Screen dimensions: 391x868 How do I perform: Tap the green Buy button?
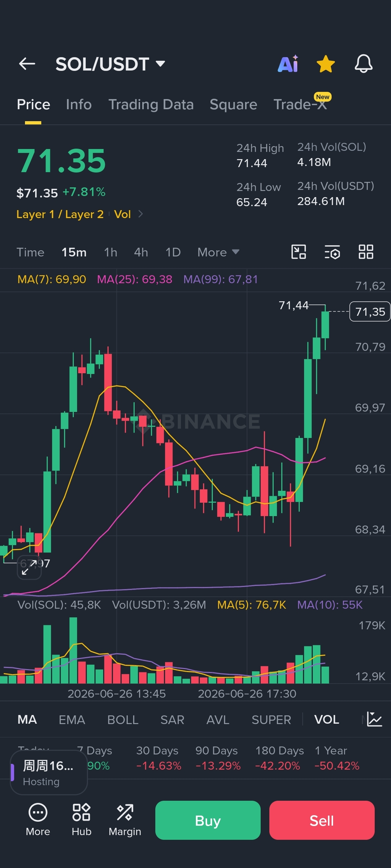[208, 820]
